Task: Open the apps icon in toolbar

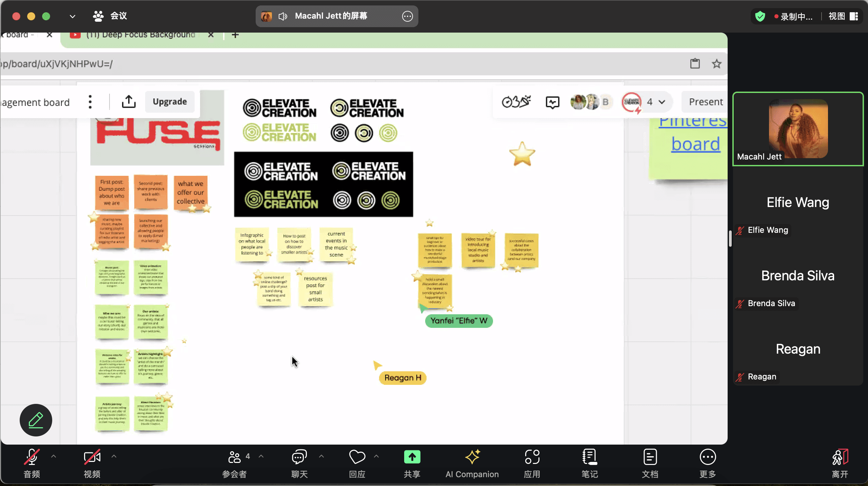Action: click(532, 457)
